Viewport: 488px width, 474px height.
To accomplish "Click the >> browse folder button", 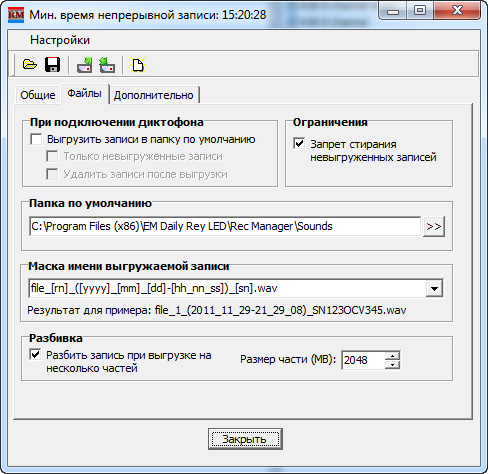I will pos(434,227).
